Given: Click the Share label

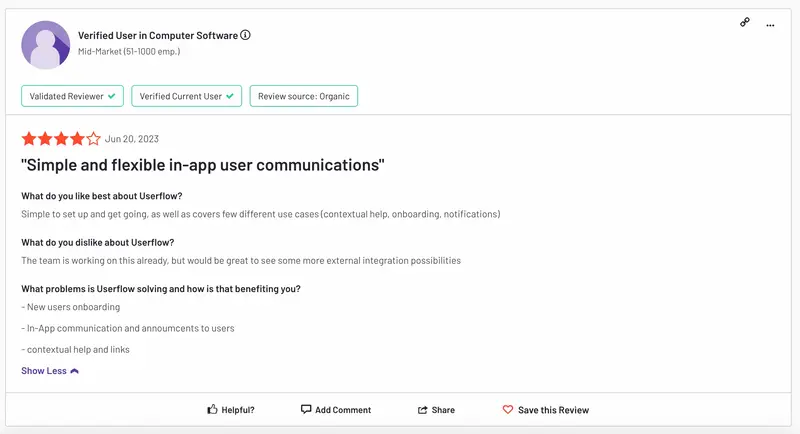Looking at the screenshot, I should pos(443,410).
